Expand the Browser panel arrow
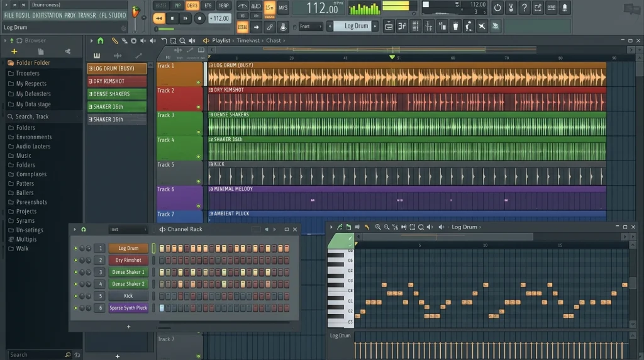 (x=5, y=41)
